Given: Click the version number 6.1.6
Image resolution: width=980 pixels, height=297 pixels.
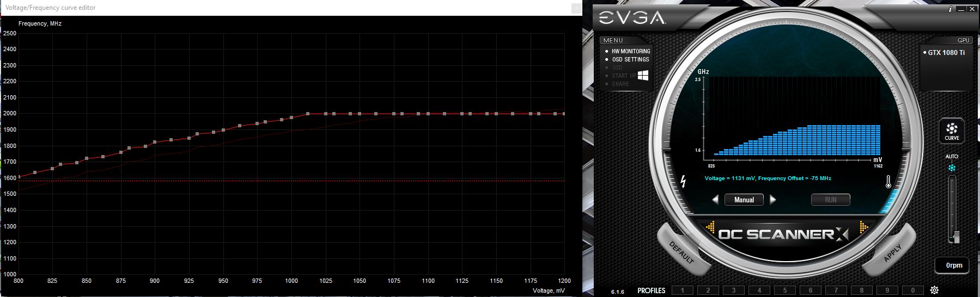Looking at the screenshot, I should (617, 292).
